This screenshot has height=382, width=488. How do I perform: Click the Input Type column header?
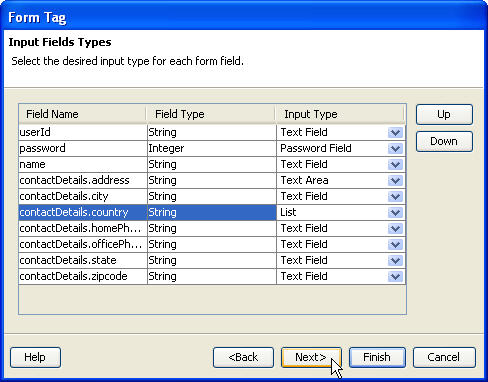point(340,114)
